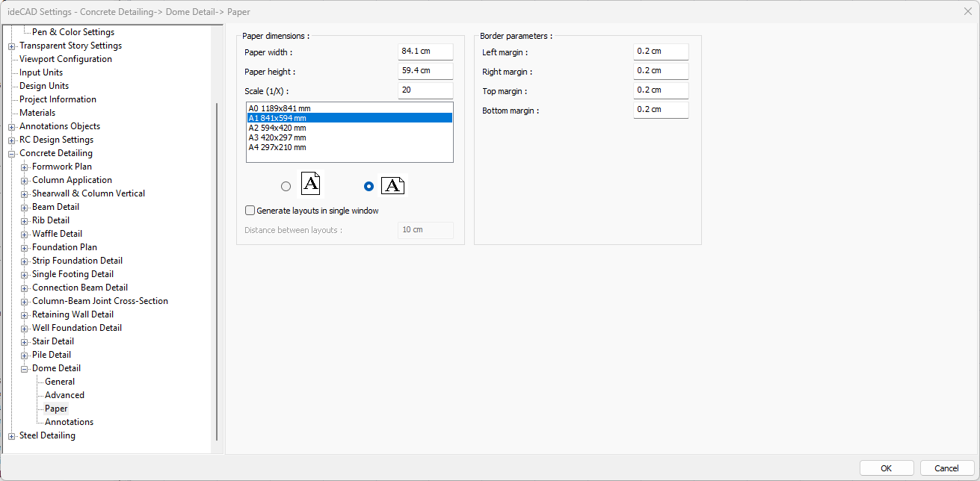Click the settings tree vertical scrollbar
The width and height of the screenshot is (980, 481).
coord(217,269)
